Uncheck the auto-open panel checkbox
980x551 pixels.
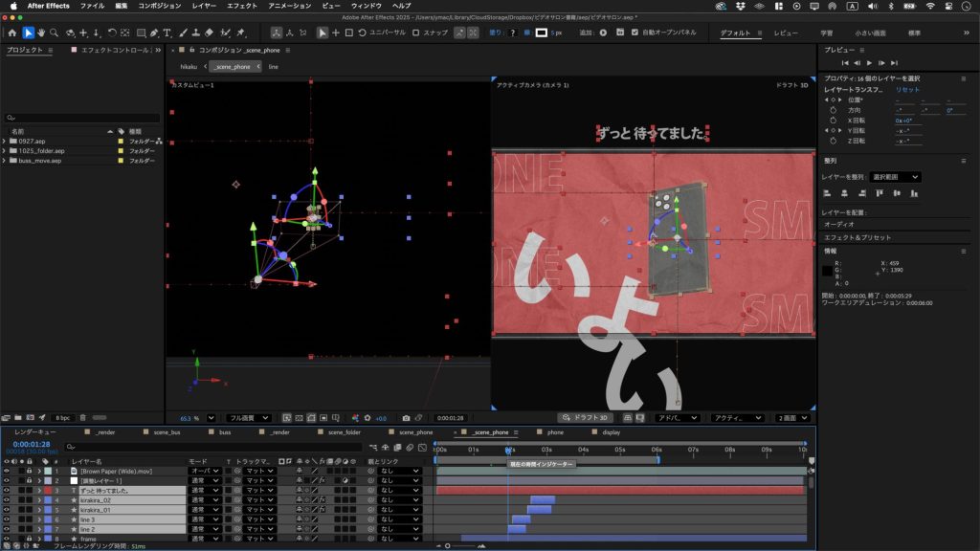coord(635,33)
